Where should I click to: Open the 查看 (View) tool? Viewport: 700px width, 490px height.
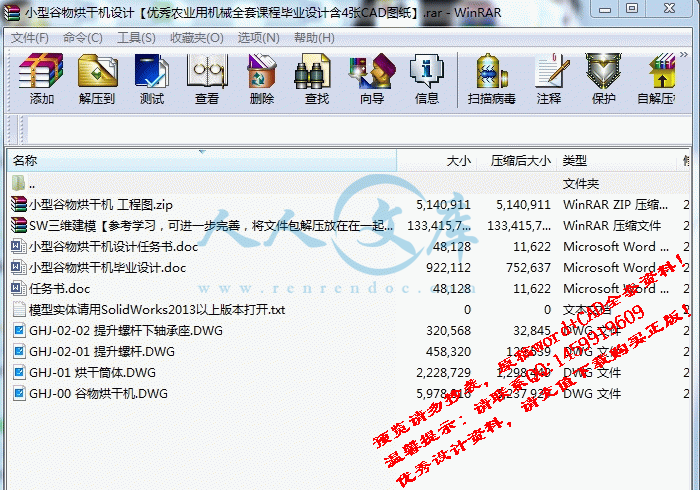207,71
